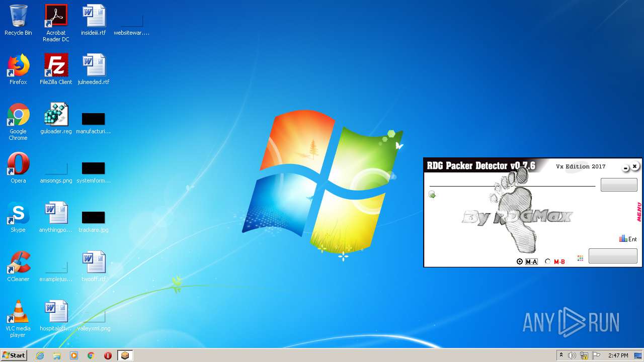Open Opera from the taskbar

point(108,355)
